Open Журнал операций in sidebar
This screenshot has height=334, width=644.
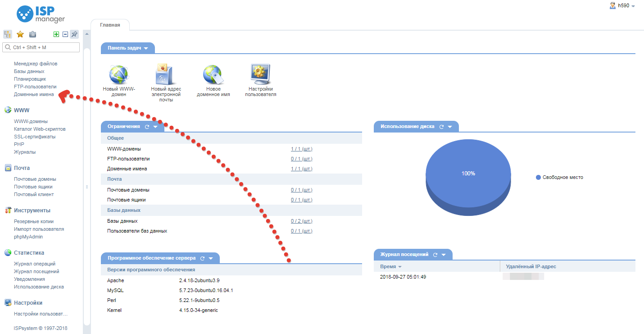35,264
